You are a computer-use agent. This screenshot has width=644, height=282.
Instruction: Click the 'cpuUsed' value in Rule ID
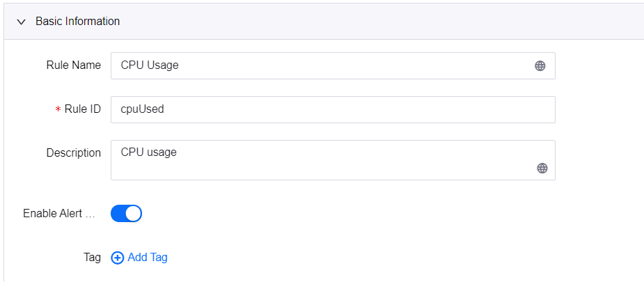(x=143, y=109)
